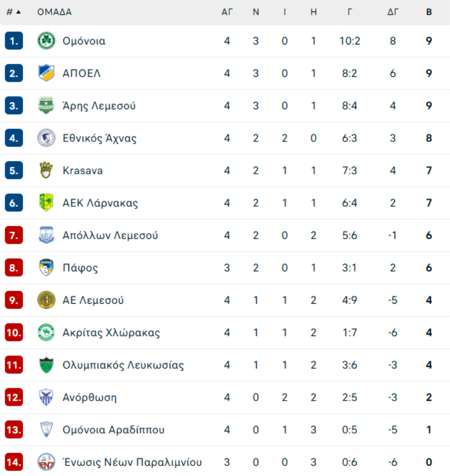Click the blue position 4 badge
The width and height of the screenshot is (450, 476).
pyautogui.click(x=13, y=138)
